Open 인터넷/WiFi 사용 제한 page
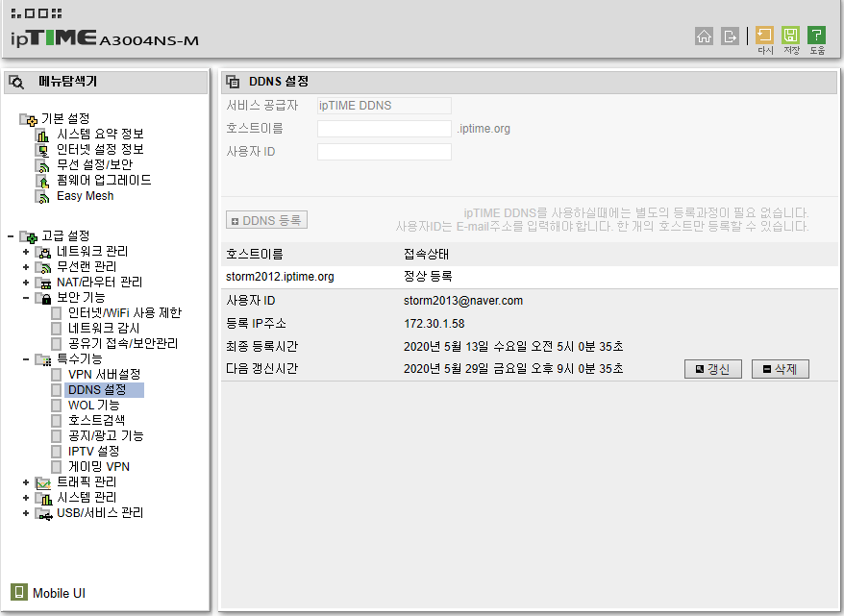The width and height of the screenshot is (844, 616). (x=125, y=313)
